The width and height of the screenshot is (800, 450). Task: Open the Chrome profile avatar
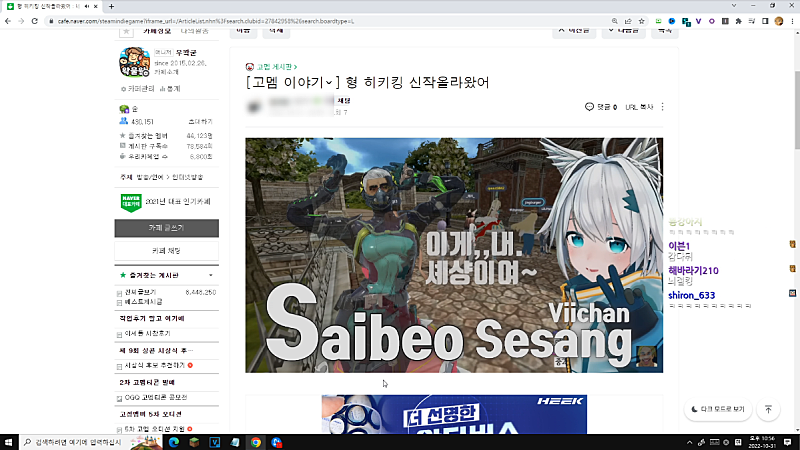click(779, 21)
